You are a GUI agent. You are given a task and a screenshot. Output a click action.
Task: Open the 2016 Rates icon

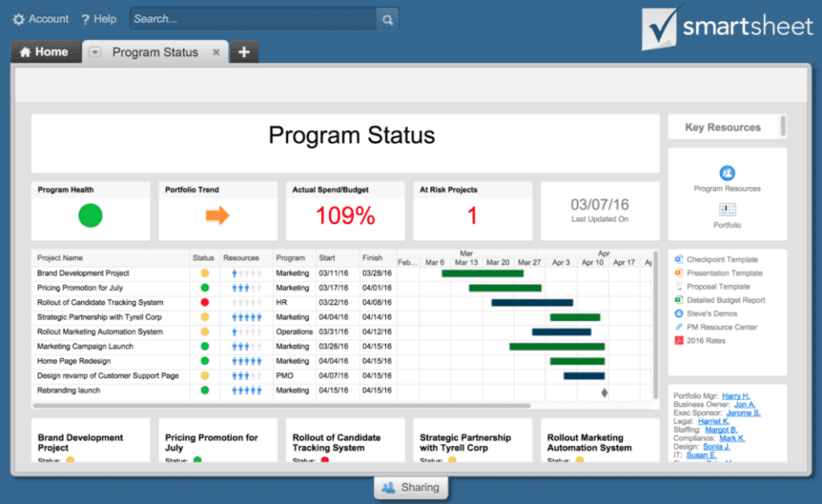pyautogui.click(x=678, y=341)
